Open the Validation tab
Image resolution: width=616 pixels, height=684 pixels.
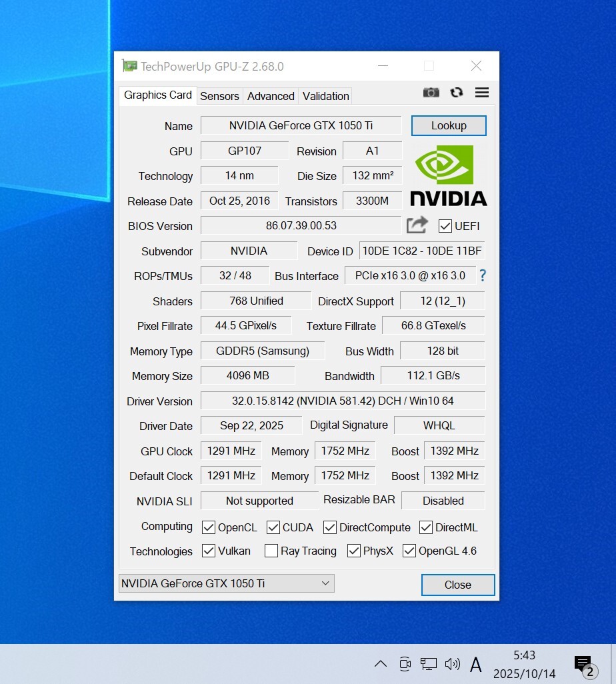coord(325,96)
